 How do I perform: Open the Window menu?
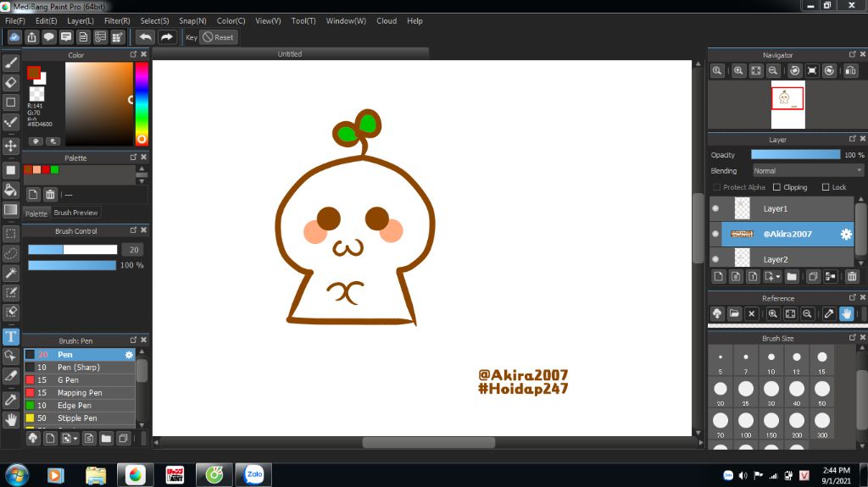click(x=346, y=21)
